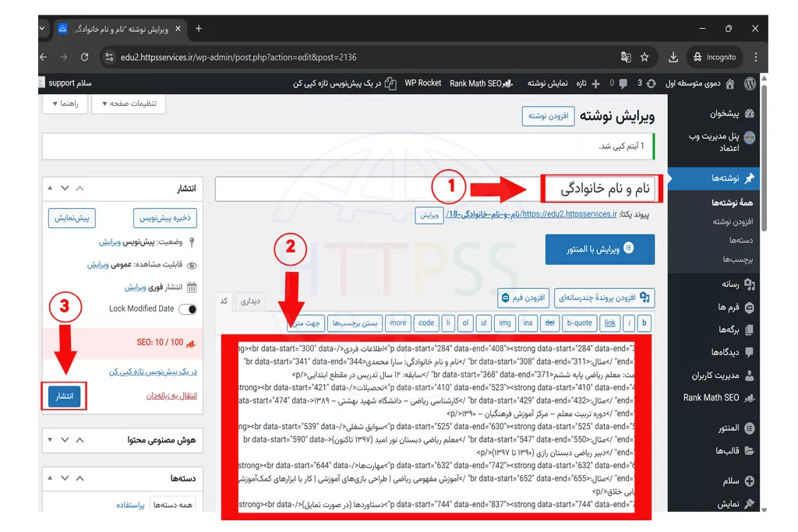Open the راهنما help dropdown
This screenshot has width=798, height=532.
[65, 104]
